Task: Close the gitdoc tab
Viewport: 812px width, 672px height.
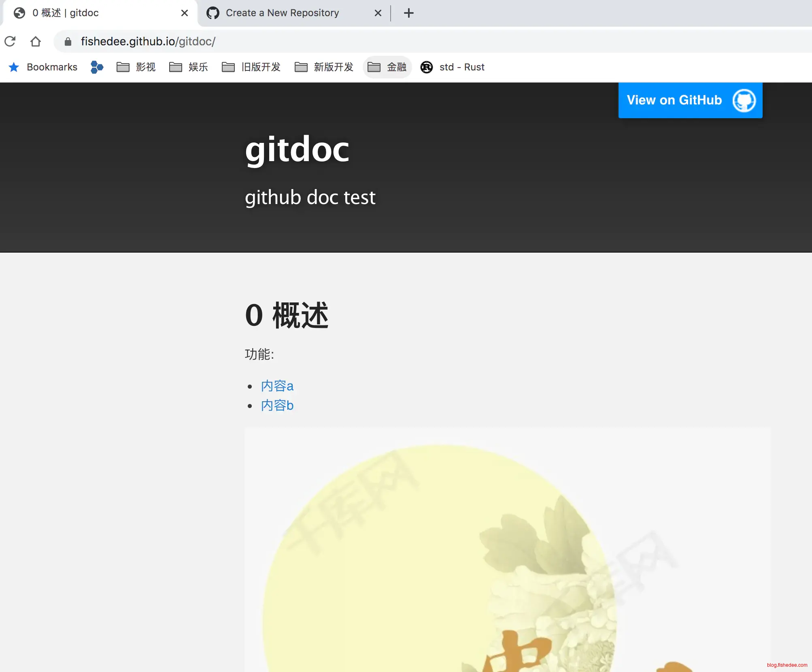Action: tap(185, 13)
